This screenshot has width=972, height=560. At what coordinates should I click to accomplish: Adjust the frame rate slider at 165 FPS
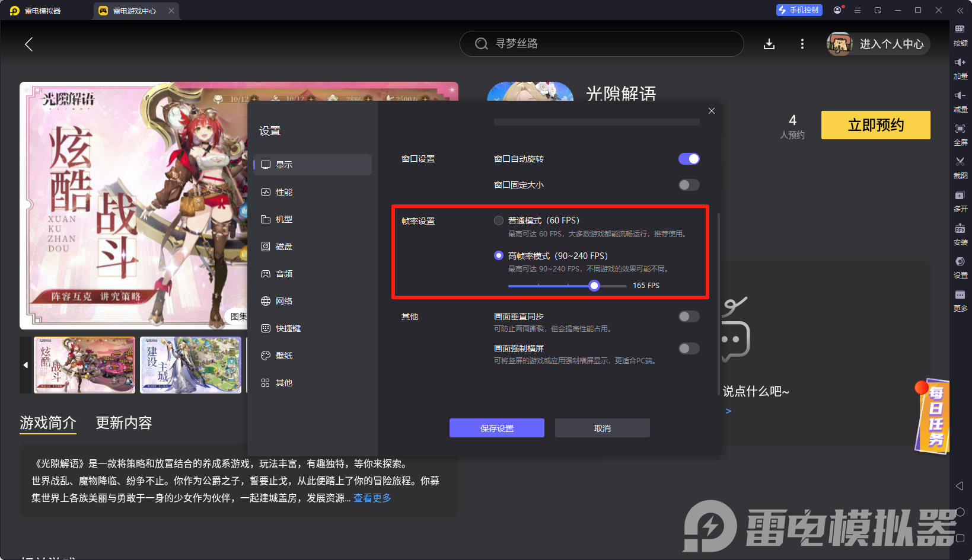click(594, 286)
